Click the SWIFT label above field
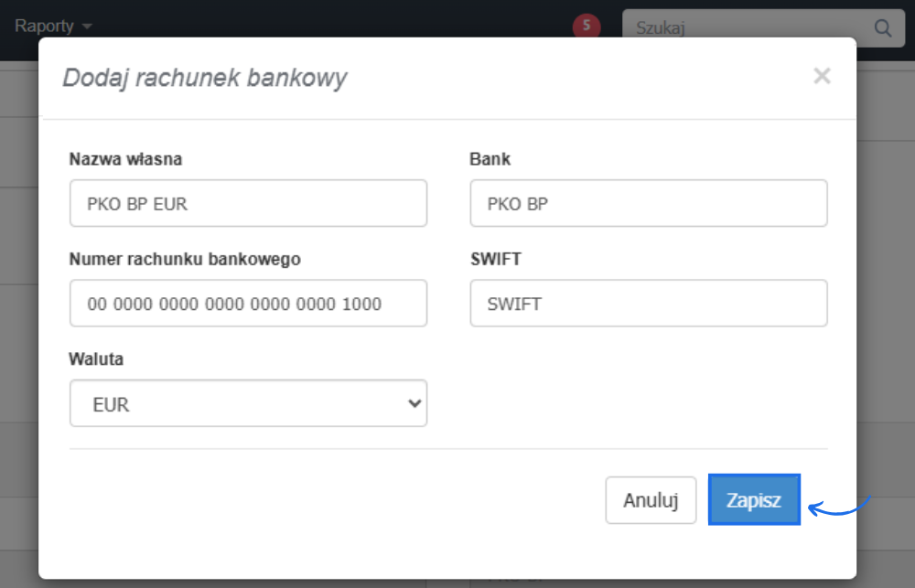The height and width of the screenshot is (588, 915). (495, 259)
